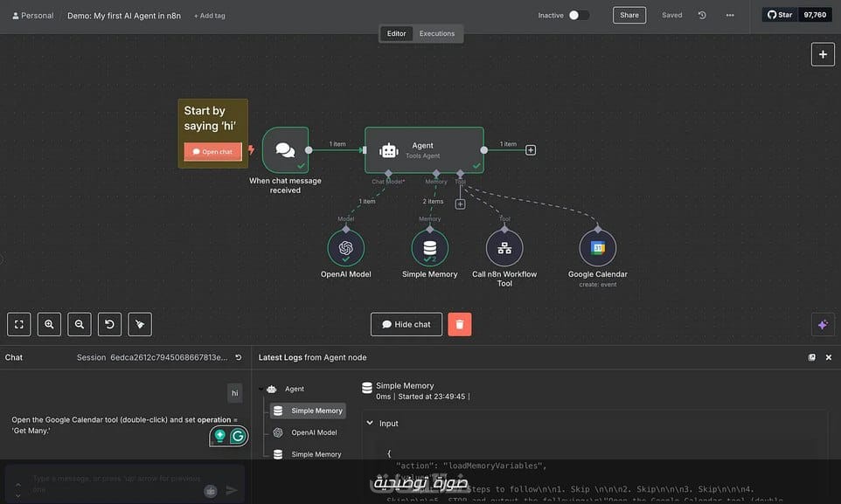Click the red trash delete button

[x=460, y=324]
